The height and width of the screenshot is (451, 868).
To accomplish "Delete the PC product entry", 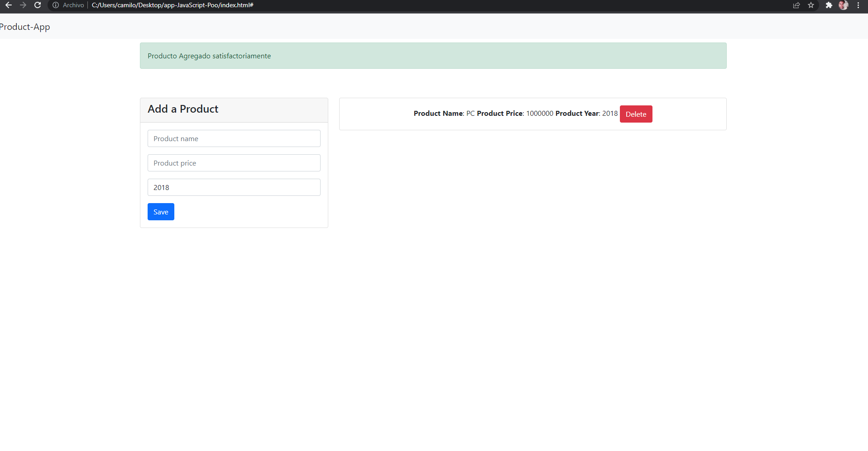I will [636, 114].
